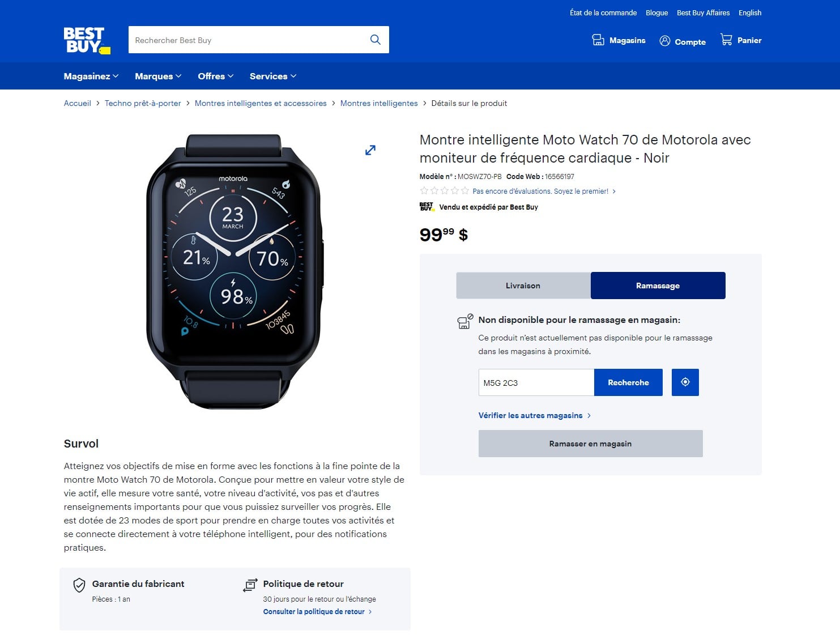Click the Recherche button
Screen dimensions: 840x643
[628, 382]
